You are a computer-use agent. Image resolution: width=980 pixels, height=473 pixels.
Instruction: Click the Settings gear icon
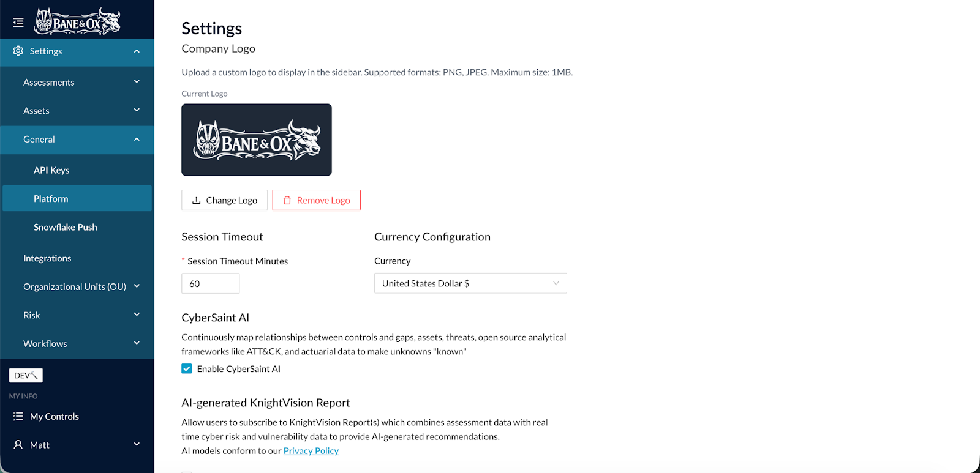(x=18, y=51)
